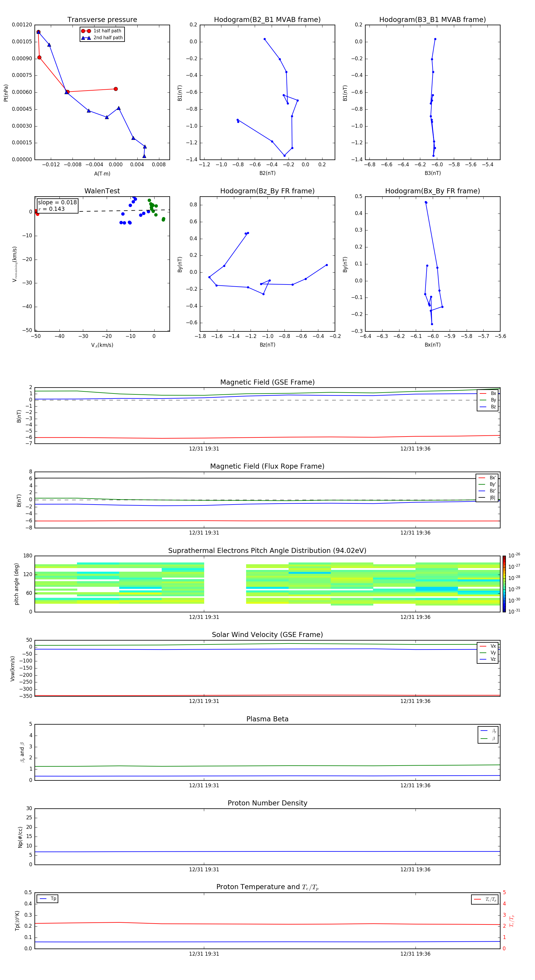Image resolution: width=535 pixels, height=980 pixels.
Task: Click the "Bz(nT)" x-axis label
Action: [267, 345]
